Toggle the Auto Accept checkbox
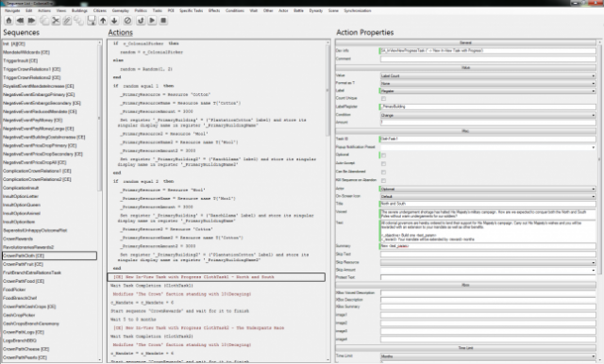This screenshot has width=604, height=364. click(383, 163)
